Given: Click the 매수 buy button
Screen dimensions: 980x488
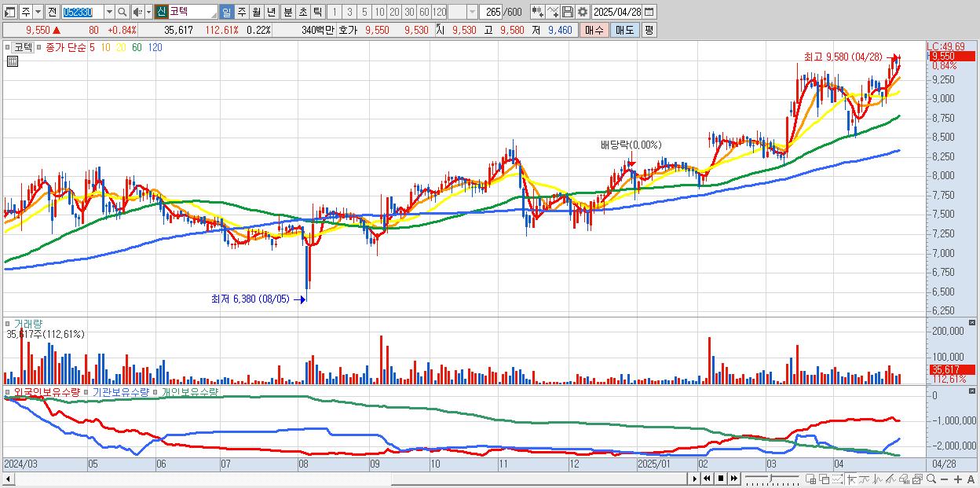Looking at the screenshot, I should click(x=594, y=30).
